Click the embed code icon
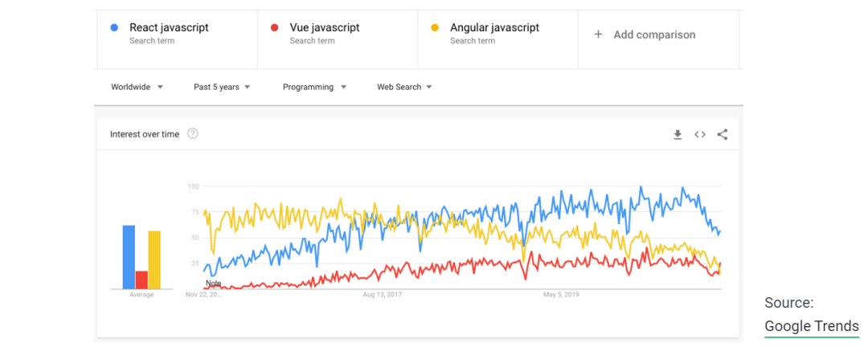Viewport: 868px width, 347px height. pos(700,135)
